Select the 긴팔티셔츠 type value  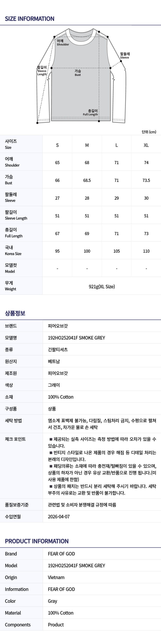click(58, 350)
